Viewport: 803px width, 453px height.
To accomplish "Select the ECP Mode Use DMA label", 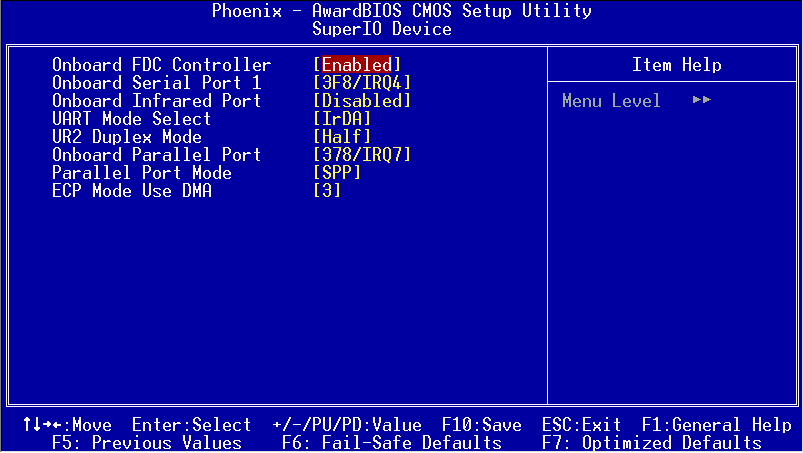I will click(x=132, y=191).
